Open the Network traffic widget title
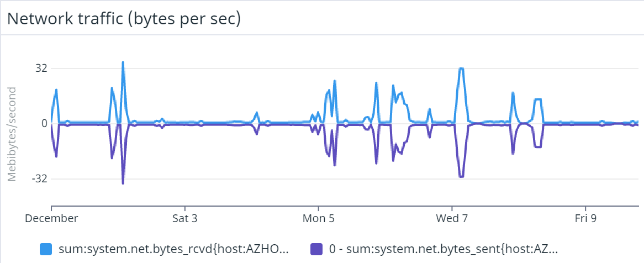644x263 pixels. pyautogui.click(x=124, y=19)
